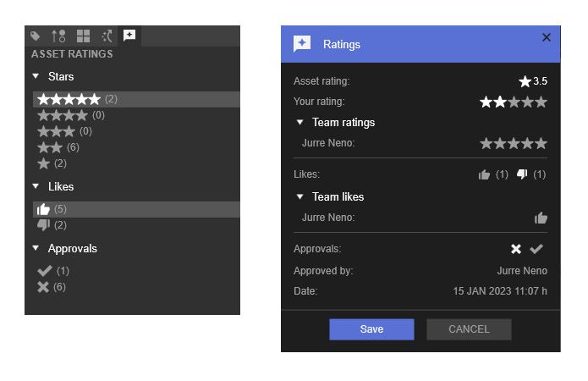Set your rating to five stars
This screenshot has width=588, height=381.
[541, 102]
